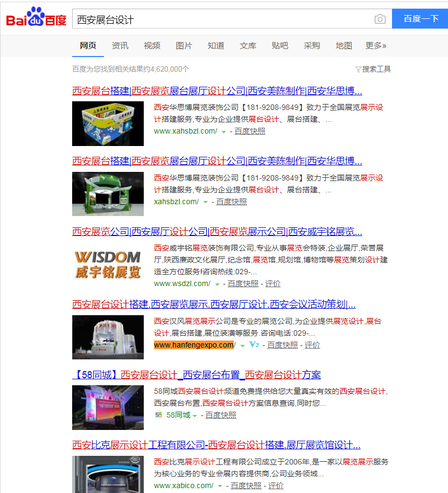448x493 pixels.
Task: Click 西安比克 result thumbnail
Action: click(108, 475)
